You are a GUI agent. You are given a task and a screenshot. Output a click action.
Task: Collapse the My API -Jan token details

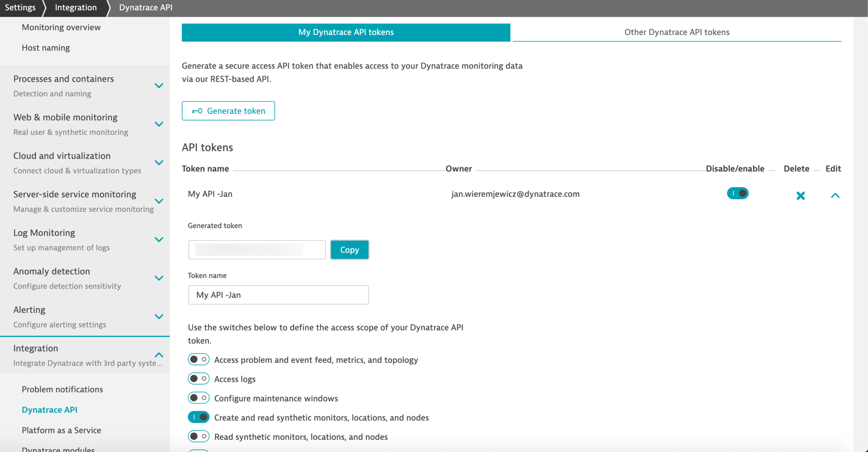(x=835, y=195)
